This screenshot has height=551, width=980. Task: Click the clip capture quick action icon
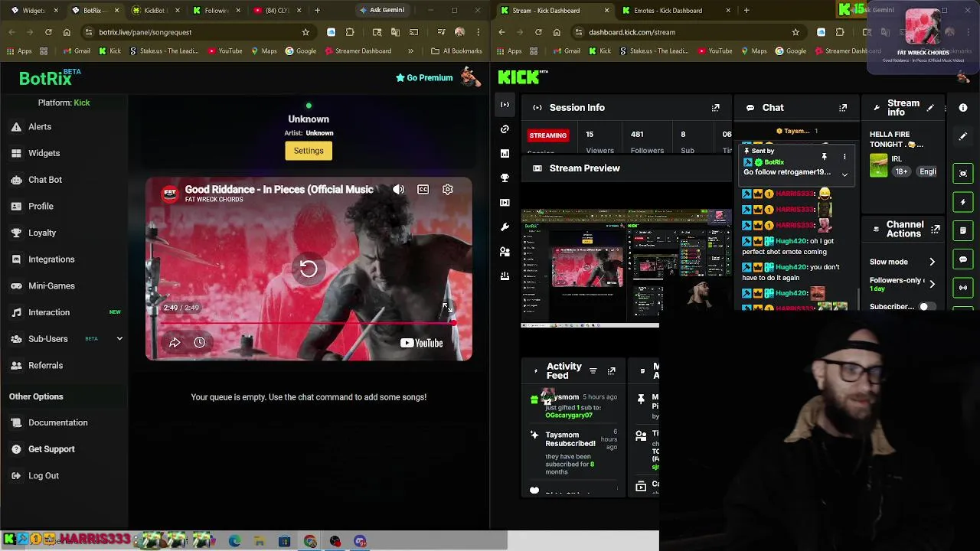[963, 174]
